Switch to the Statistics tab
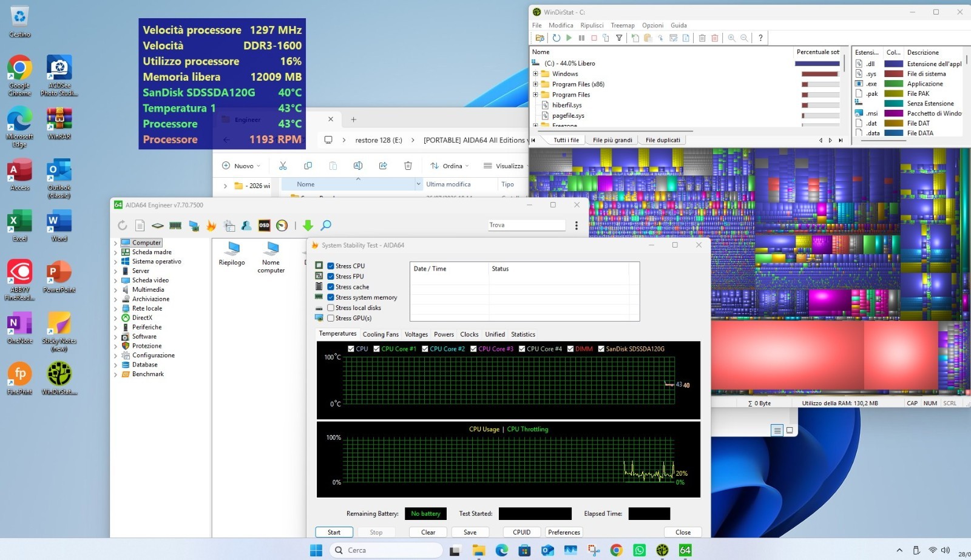 click(x=523, y=334)
